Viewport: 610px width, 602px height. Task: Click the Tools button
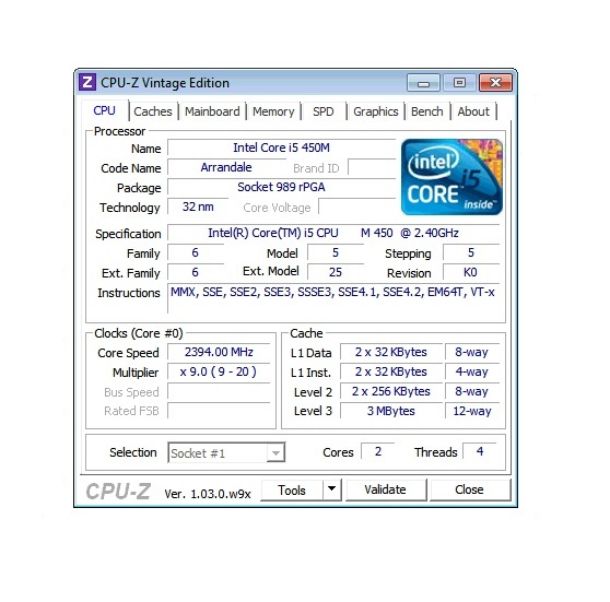click(292, 490)
